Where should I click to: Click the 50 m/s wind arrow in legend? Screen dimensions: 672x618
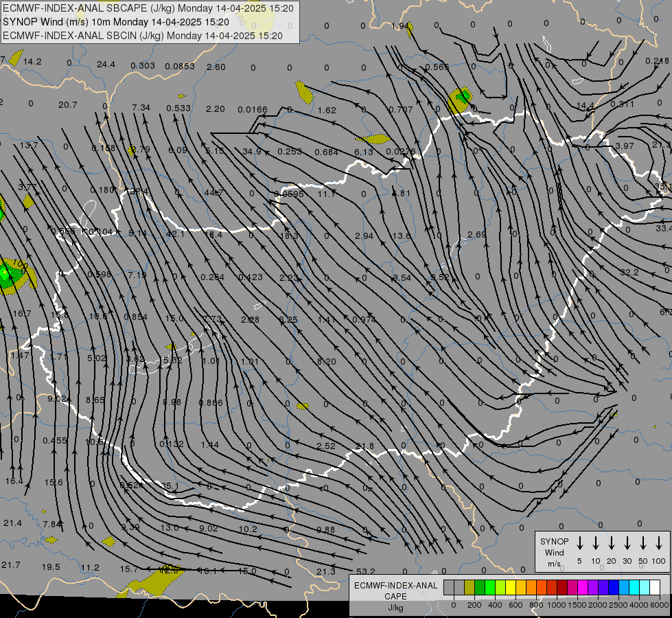pyautogui.click(x=643, y=543)
